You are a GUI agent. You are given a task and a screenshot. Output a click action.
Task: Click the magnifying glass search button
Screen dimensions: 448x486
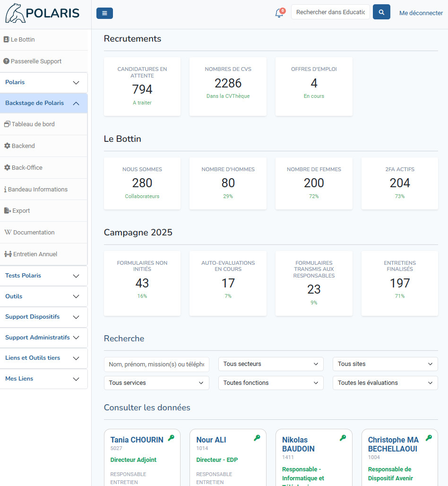pyautogui.click(x=381, y=12)
